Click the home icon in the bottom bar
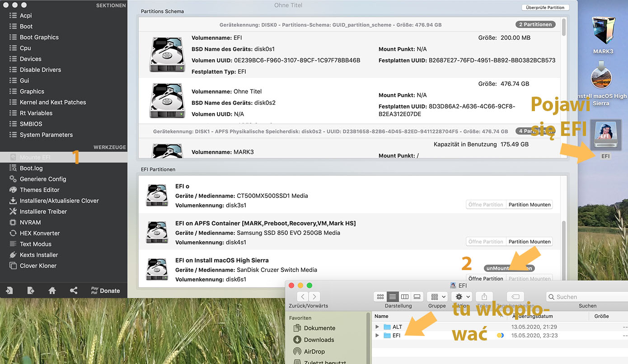The width and height of the screenshot is (628, 364). pyautogui.click(x=52, y=290)
